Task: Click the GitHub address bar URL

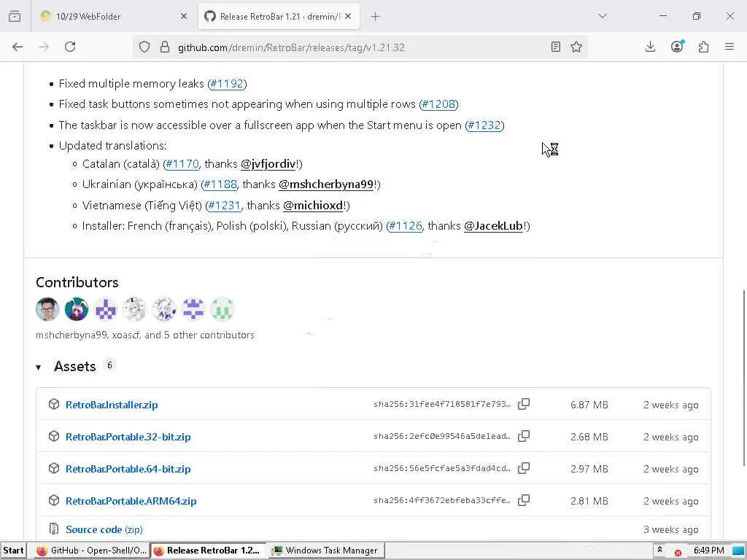Action: pos(291,47)
